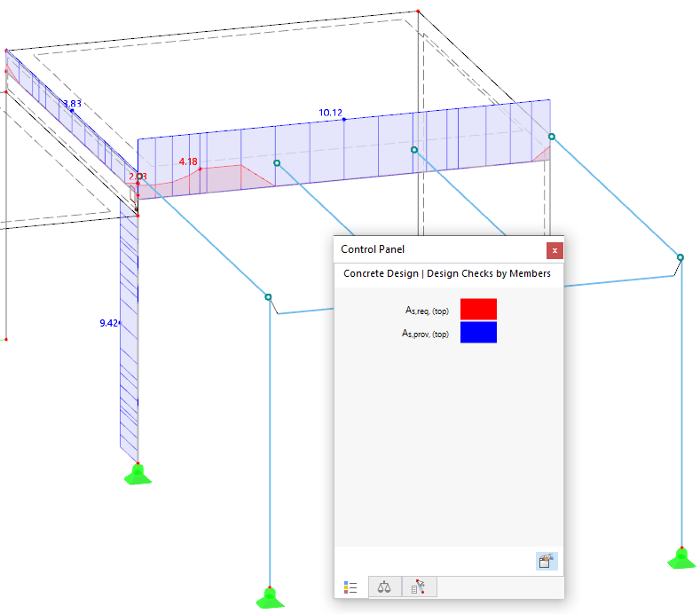Select the green support at bottom center column
This screenshot has width=700, height=614.
[x=270, y=598]
